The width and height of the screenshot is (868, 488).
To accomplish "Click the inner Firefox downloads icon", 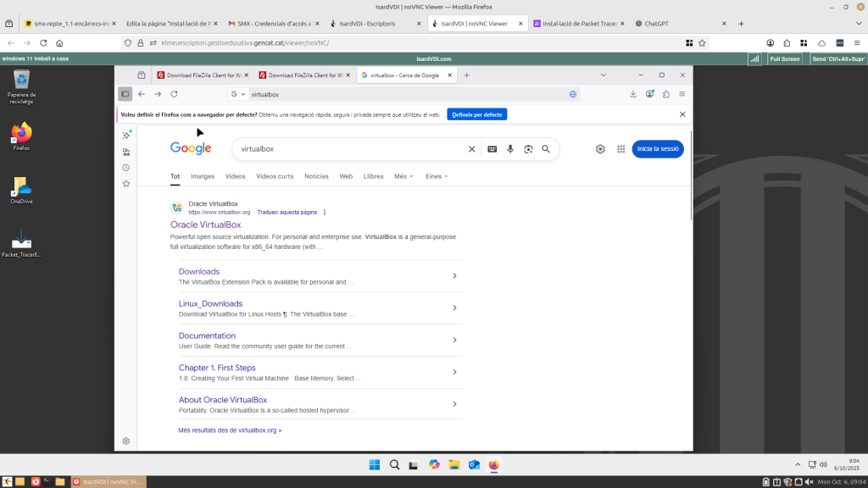I will [x=633, y=94].
